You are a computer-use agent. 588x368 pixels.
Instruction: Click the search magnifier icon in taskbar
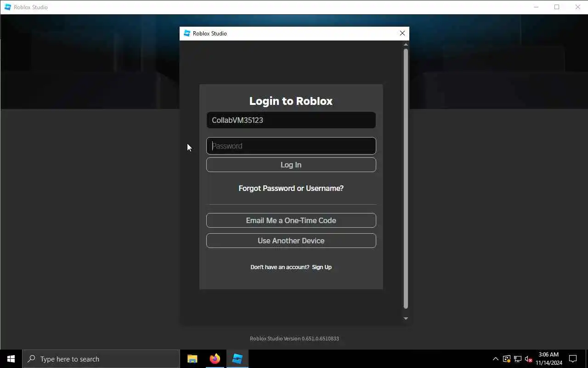coord(31,359)
